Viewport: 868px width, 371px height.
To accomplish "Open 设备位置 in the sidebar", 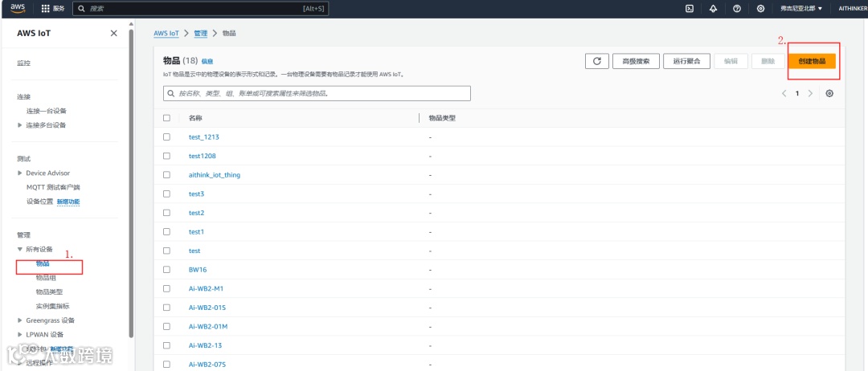I will pos(39,202).
